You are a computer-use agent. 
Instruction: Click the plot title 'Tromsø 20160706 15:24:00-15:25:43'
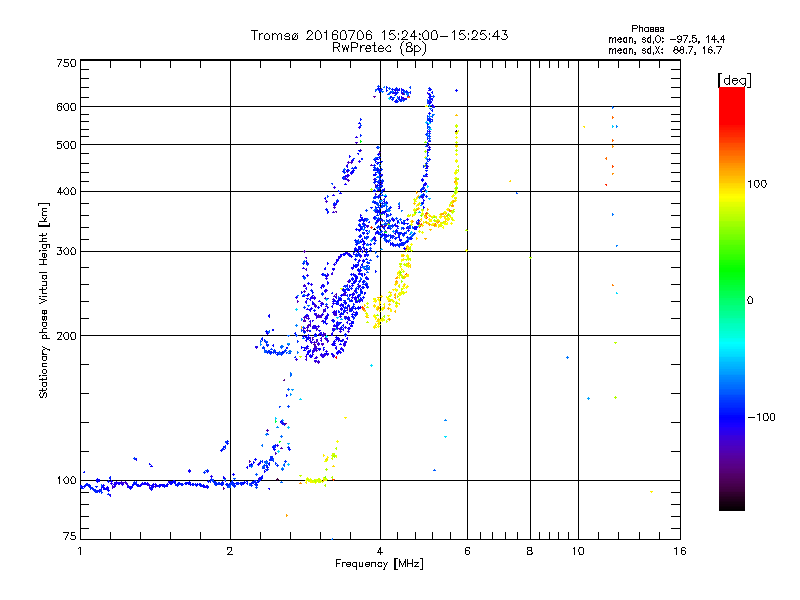[379, 35]
